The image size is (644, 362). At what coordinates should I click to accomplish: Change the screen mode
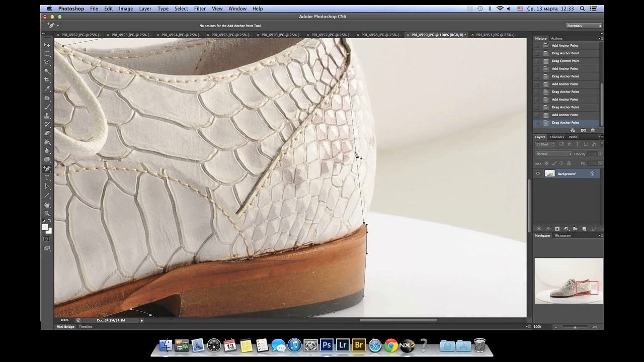click(47, 248)
